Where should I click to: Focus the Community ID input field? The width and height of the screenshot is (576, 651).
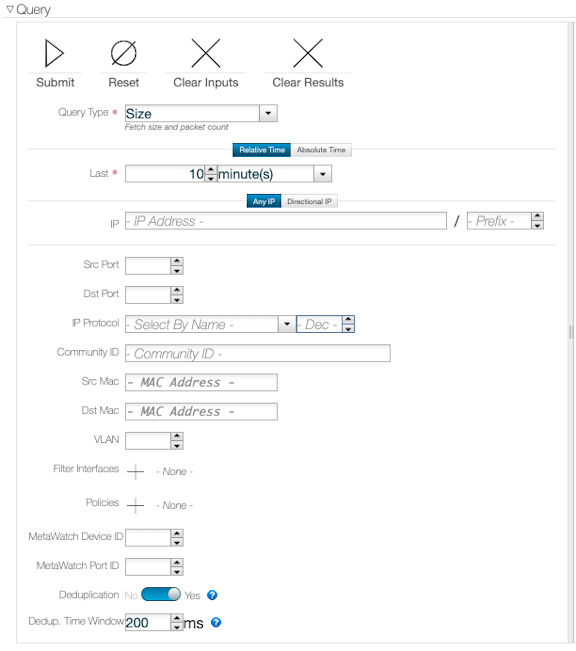pos(257,353)
